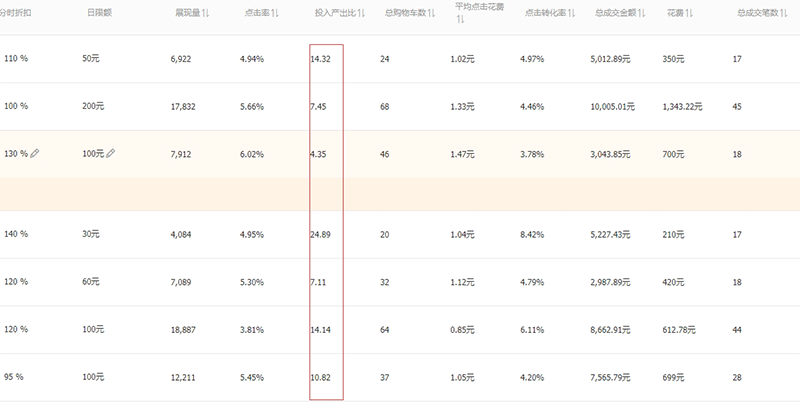The image size is (800, 407).
Task: Click the 14.32 ROI value
Action: (x=321, y=59)
